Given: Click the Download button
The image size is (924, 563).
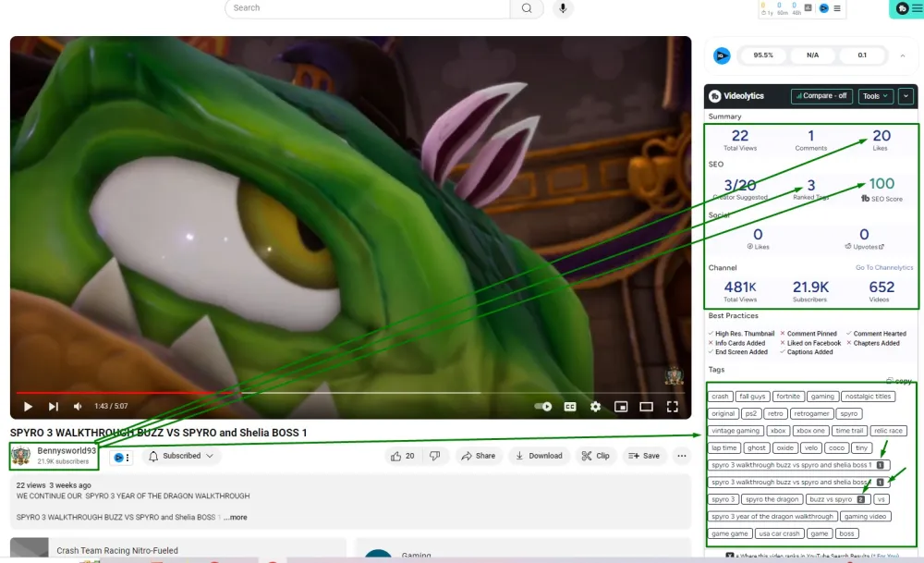Looking at the screenshot, I should [x=540, y=456].
